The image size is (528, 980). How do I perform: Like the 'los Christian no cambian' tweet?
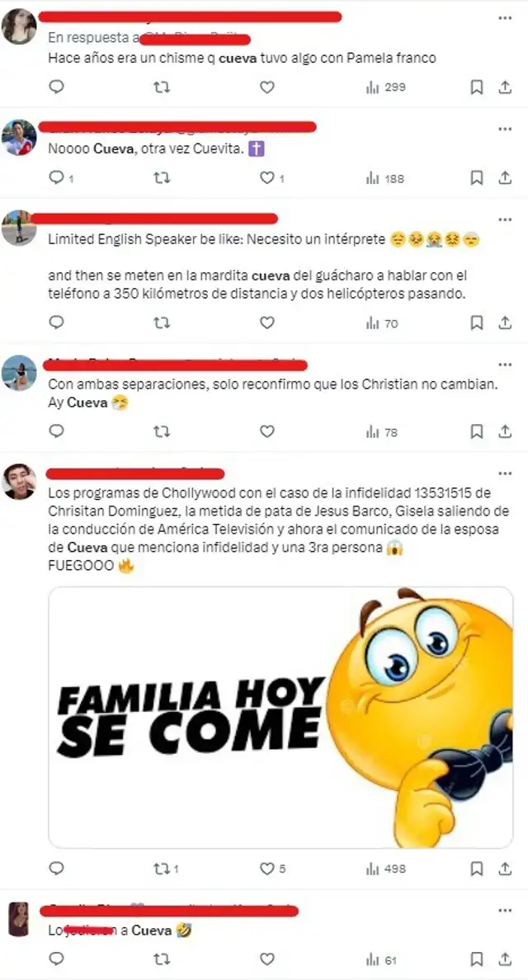click(x=267, y=431)
